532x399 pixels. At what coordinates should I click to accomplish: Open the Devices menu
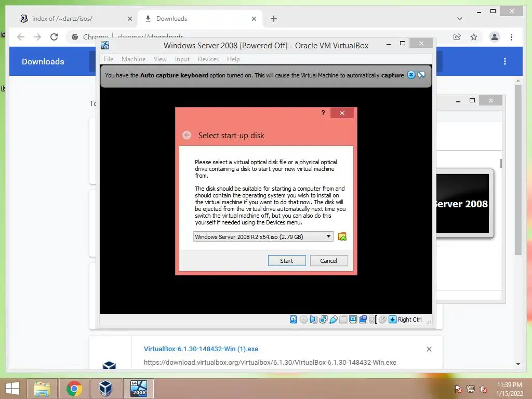click(x=208, y=59)
